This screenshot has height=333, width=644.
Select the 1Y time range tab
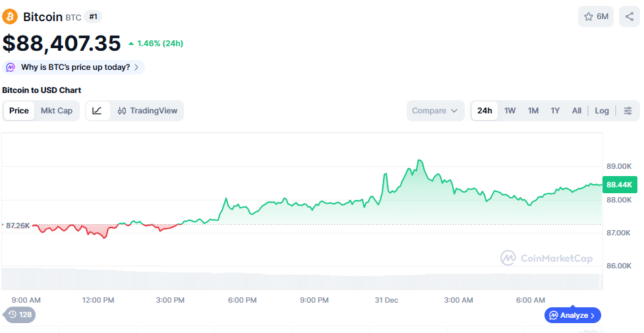555,111
